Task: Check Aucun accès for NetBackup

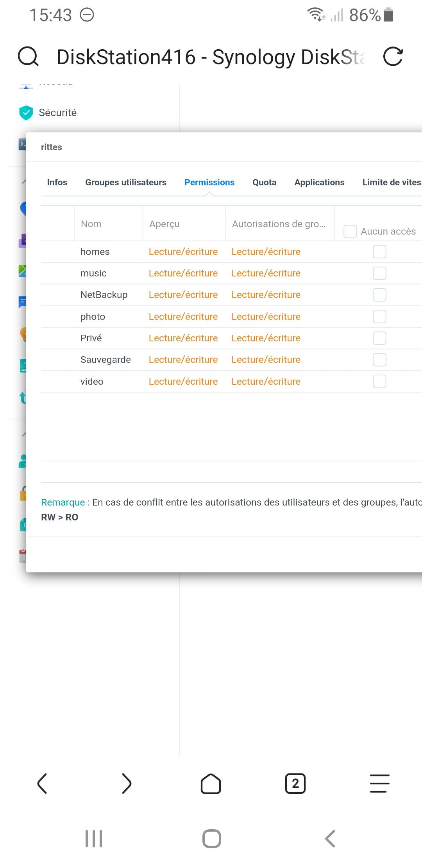Action: (x=379, y=295)
